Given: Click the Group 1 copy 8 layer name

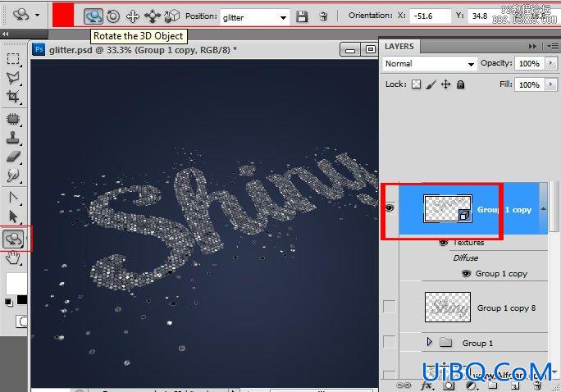Looking at the screenshot, I should [x=506, y=308].
